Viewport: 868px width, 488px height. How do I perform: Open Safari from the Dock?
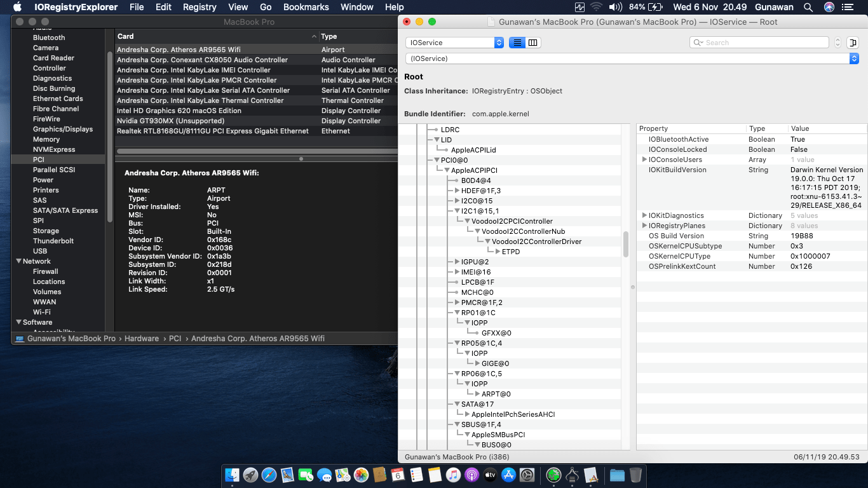tap(269, 475)
